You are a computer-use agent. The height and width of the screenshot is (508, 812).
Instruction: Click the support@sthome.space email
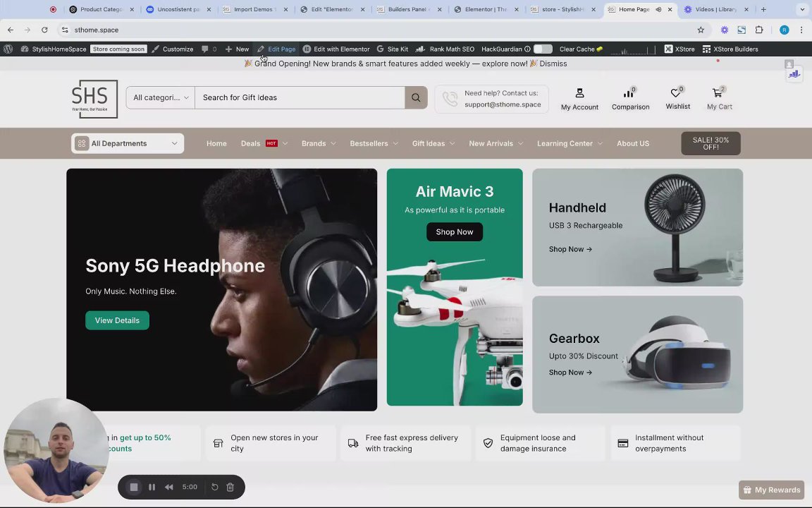(x=503, y=104)
